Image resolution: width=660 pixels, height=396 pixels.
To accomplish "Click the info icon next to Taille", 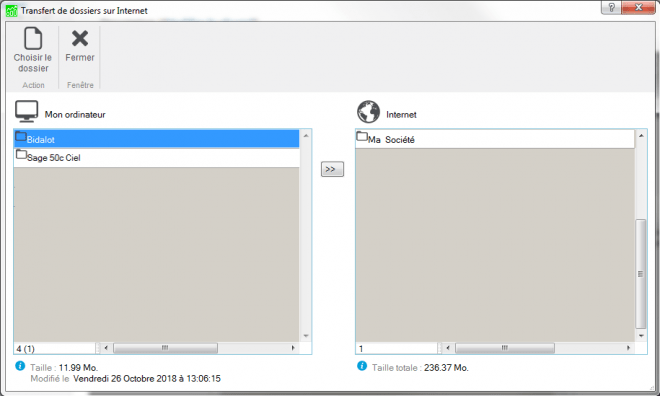I will [20, 366].
